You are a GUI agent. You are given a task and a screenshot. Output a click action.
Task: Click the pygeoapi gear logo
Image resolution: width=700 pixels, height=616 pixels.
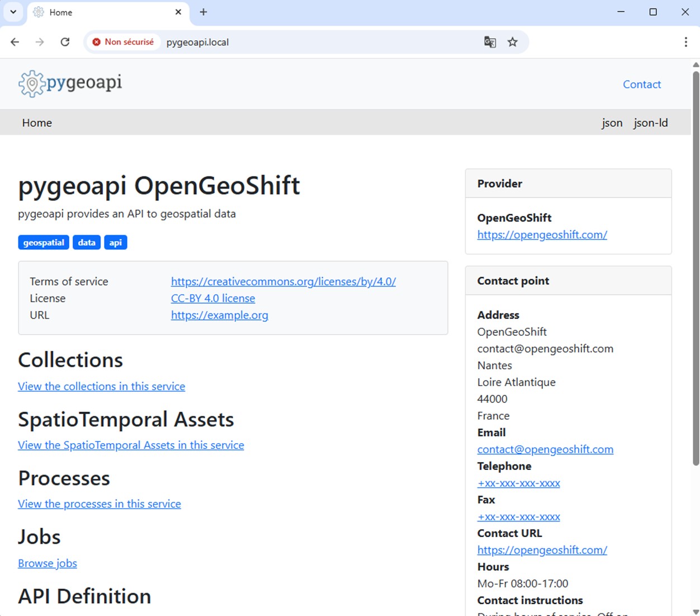coord(31,83)
